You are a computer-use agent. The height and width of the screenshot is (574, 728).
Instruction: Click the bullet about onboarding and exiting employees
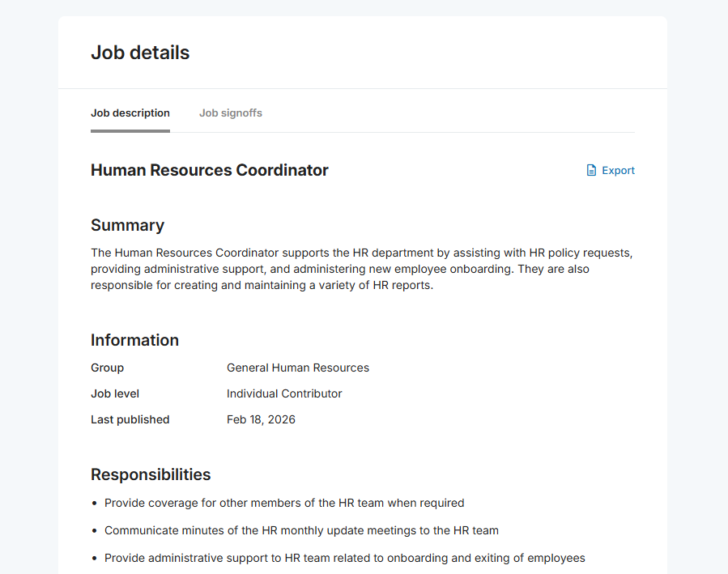tap(344, 558)
